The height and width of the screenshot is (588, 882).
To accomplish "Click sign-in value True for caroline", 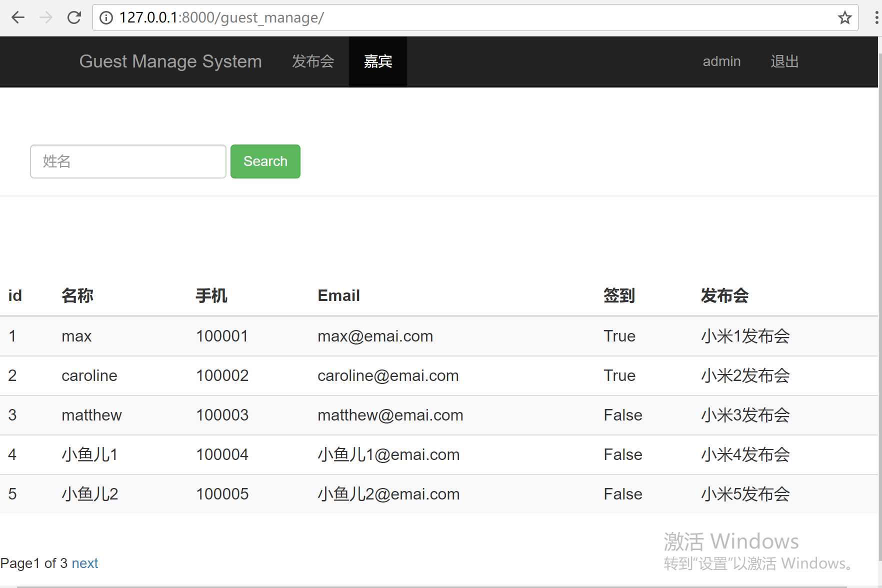I will point(619,375).
